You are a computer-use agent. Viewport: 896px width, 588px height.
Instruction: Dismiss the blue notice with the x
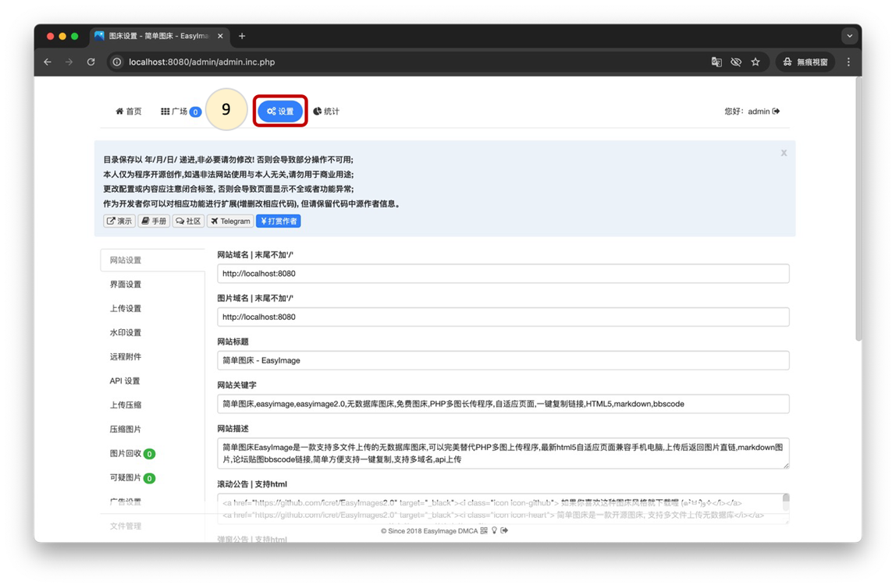[784, 153]
